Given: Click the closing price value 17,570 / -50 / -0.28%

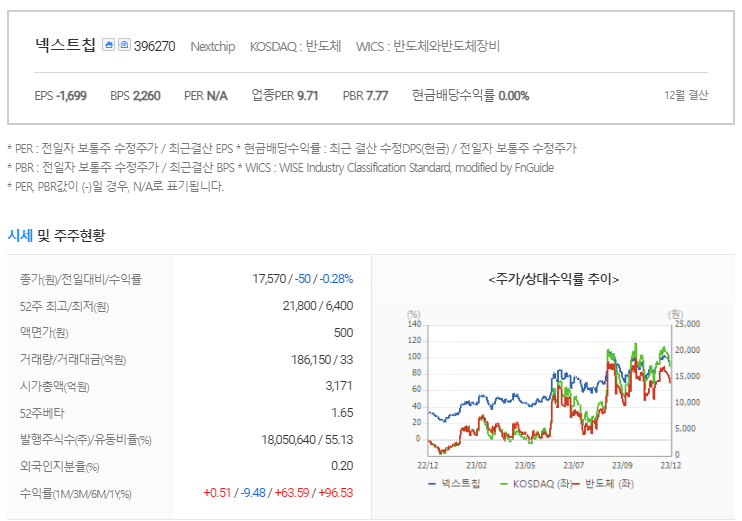Looking at the screenshot, I should pos(302,279).
